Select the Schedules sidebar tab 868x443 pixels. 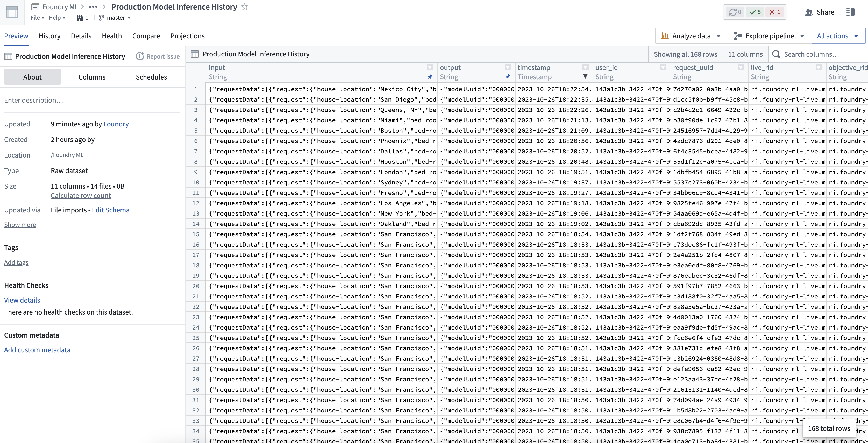(x=151, y=77)
